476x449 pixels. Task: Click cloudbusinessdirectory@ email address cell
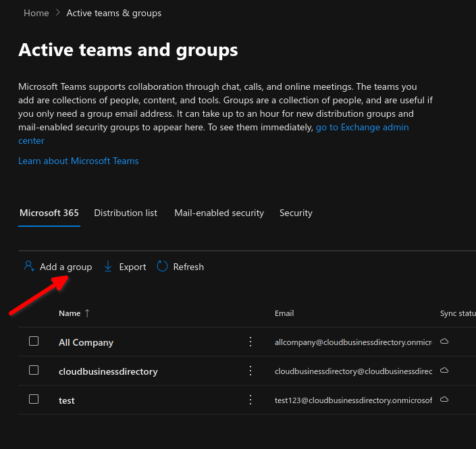tap(353, 371)
